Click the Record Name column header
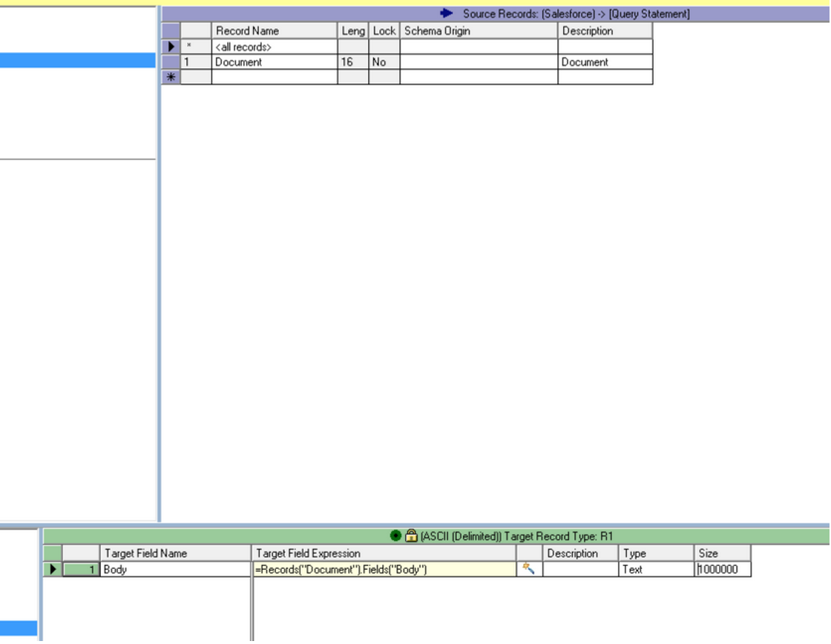 (275, 30)
